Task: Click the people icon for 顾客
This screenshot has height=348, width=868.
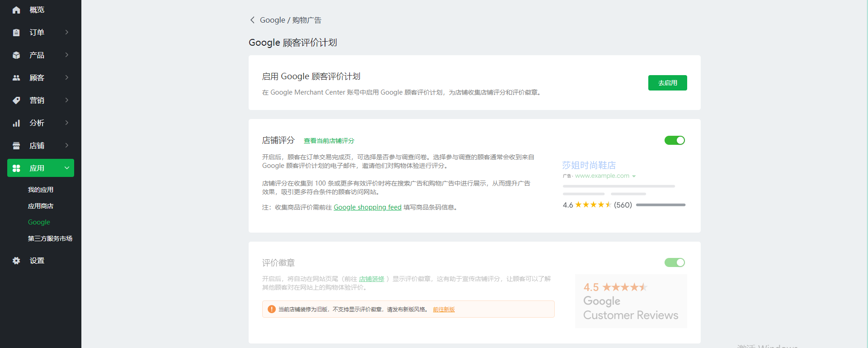Action: tap(16, 78)
